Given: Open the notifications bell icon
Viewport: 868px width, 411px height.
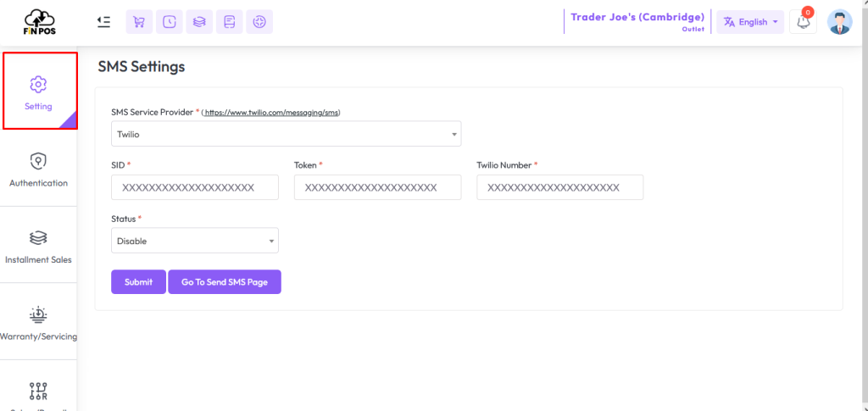Looking at the screenshot, I should pyautogui.click(x=802, y=23).
